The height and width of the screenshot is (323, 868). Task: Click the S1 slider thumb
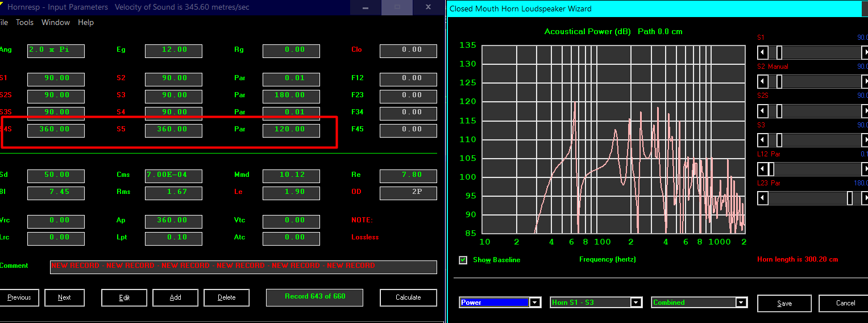coord(779,53)
